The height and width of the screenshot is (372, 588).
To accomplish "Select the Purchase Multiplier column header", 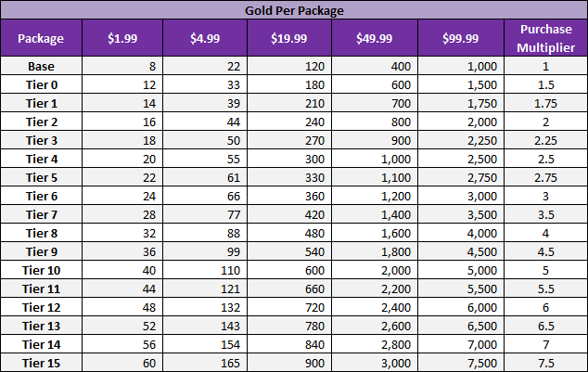I will pyautogui.click(x=544, y=39).
